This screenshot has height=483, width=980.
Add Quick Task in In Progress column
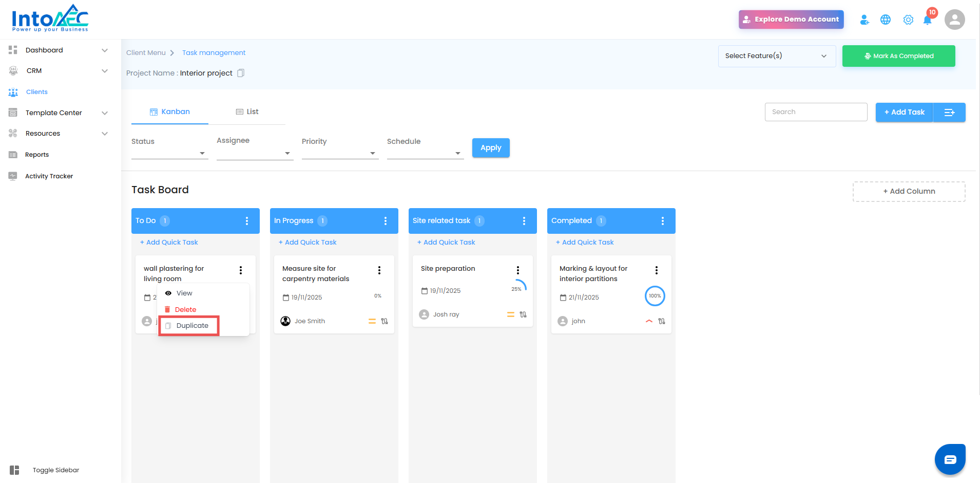coord(308,242)
